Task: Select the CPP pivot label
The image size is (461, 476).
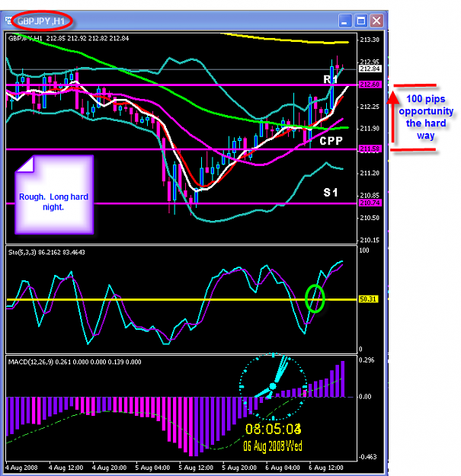Action: pos(331,141)
